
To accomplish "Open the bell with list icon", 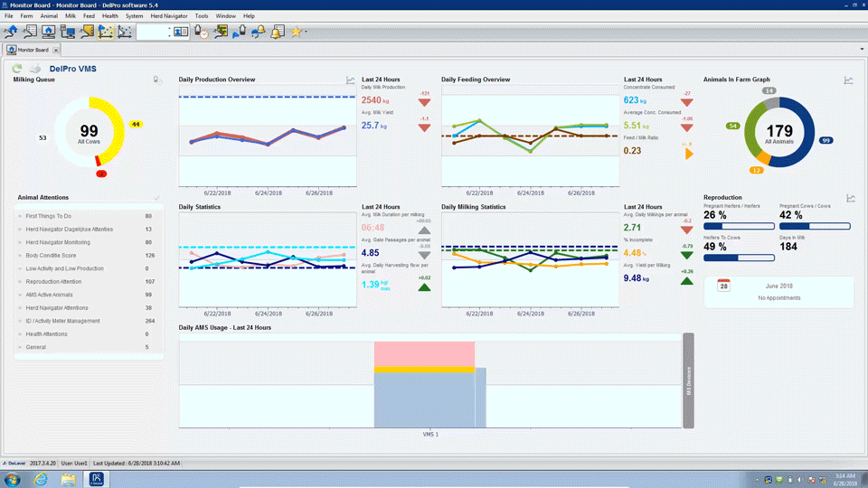I will click(278, 32).
